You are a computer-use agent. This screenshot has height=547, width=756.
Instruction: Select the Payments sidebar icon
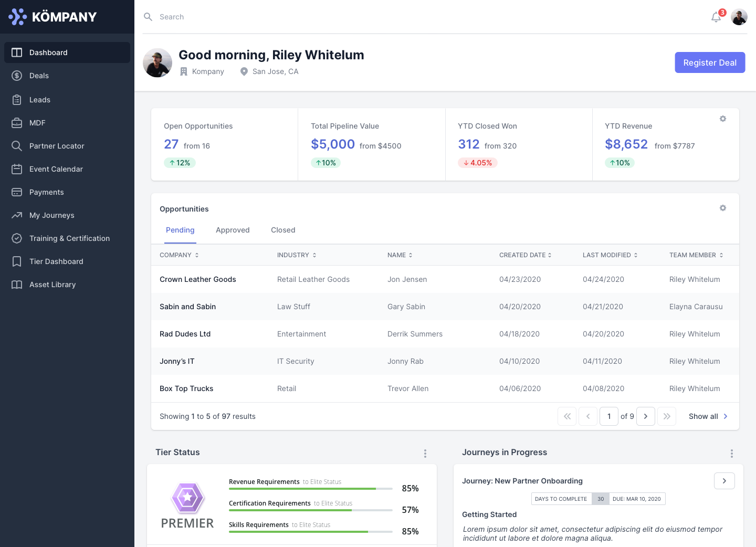(17, 192)
